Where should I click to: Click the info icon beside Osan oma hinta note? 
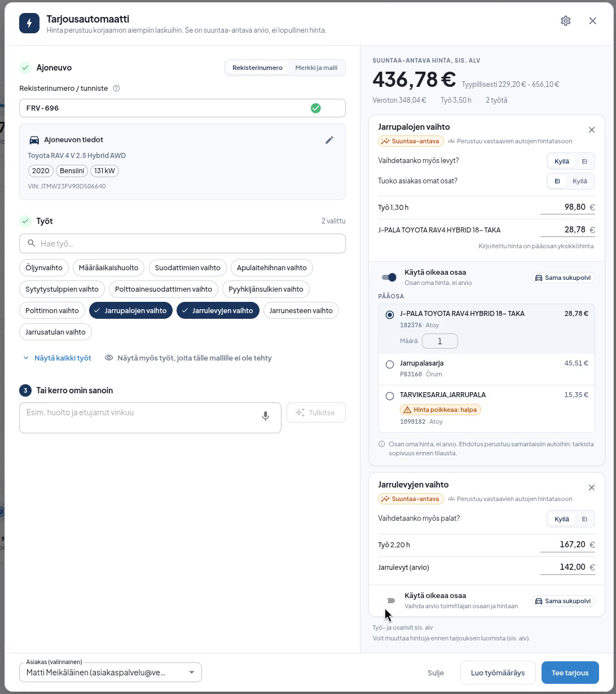point(382,444)
